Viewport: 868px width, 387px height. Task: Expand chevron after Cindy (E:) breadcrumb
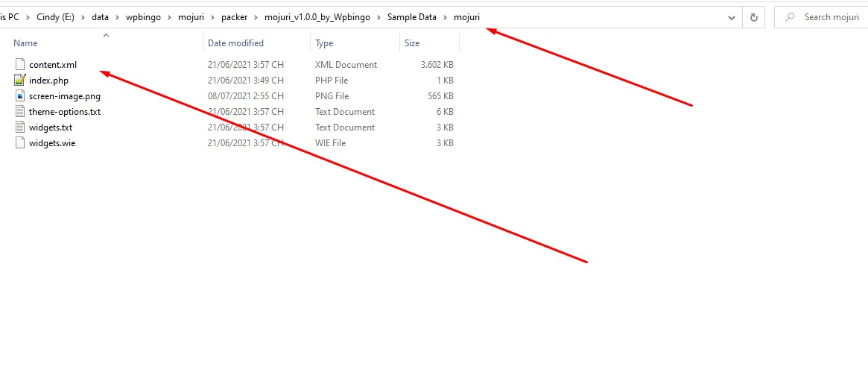pos(83,17)
